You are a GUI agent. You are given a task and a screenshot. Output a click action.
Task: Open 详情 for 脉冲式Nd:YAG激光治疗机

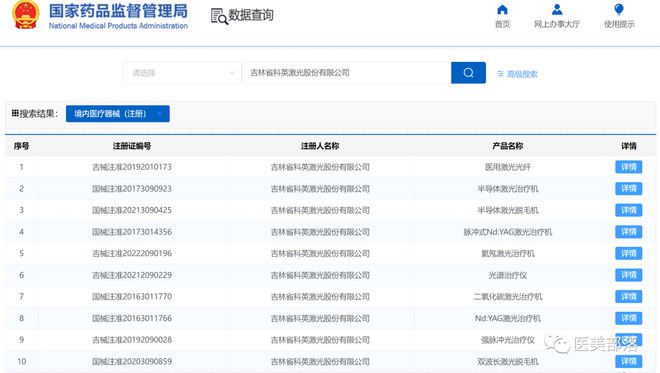628,232
